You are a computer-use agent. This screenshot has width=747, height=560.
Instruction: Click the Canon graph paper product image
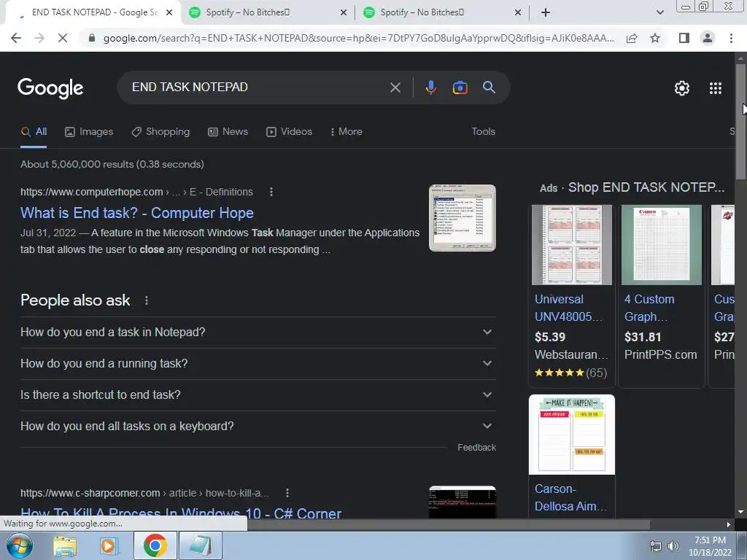[x=661, y=245]
